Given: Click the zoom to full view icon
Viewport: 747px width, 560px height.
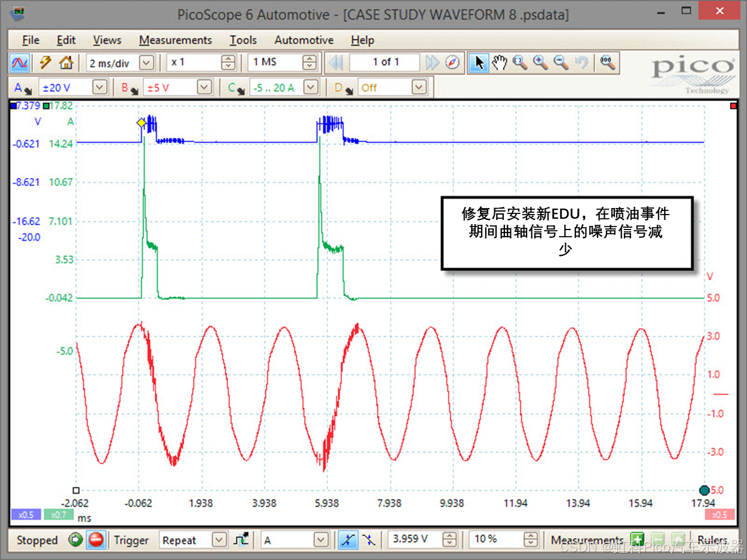Looking at the screenshot, I should click(x=608, y=62).
